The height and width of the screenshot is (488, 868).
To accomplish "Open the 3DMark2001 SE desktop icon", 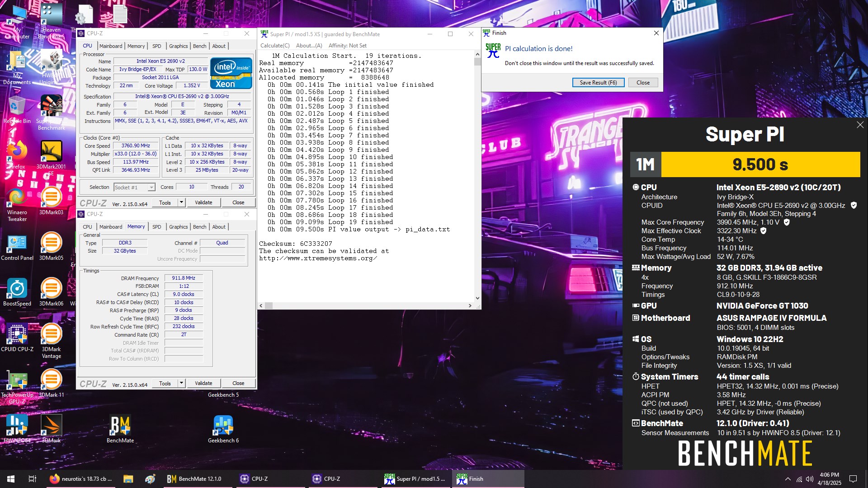I will click(51, 158).
